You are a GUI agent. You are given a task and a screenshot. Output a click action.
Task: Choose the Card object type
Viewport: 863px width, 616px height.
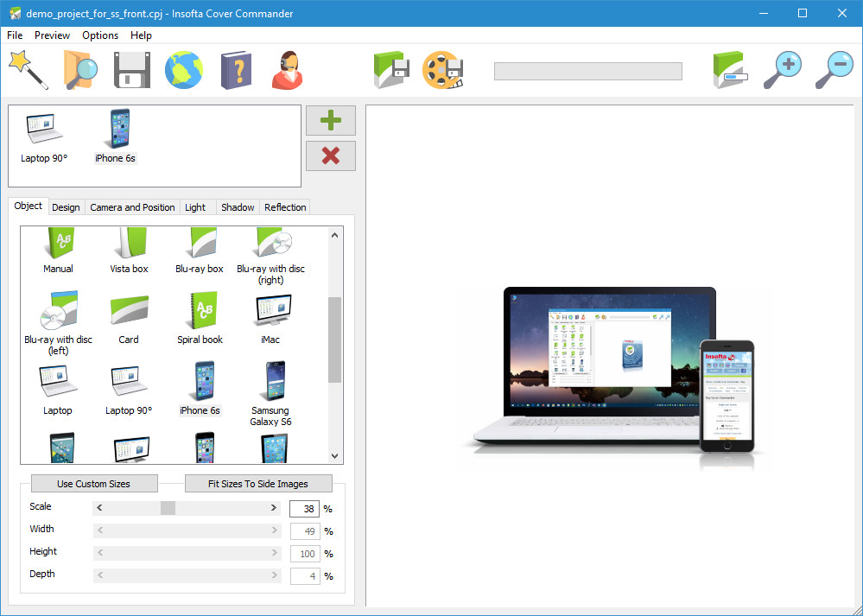[x=129, y=320]
